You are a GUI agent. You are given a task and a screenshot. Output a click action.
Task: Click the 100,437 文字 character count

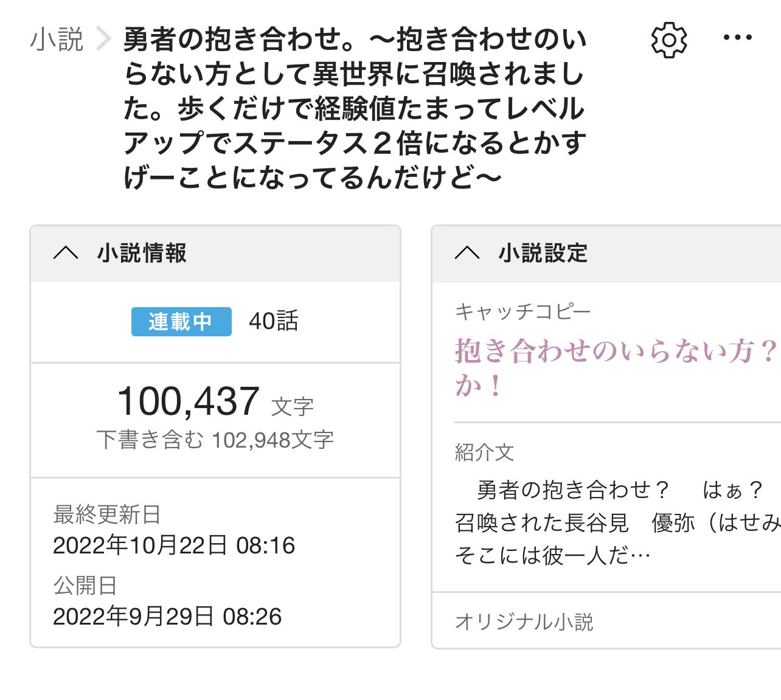(215, 402)
